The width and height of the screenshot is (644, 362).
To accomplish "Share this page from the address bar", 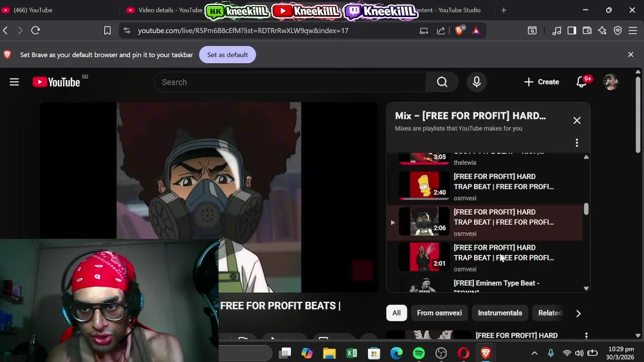I will [x=441, y=31].
